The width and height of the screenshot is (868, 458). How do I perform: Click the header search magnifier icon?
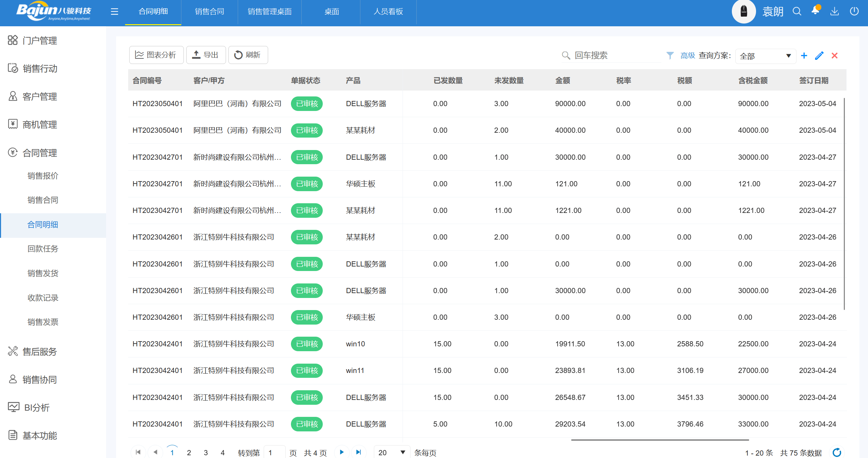coord(797,11)
